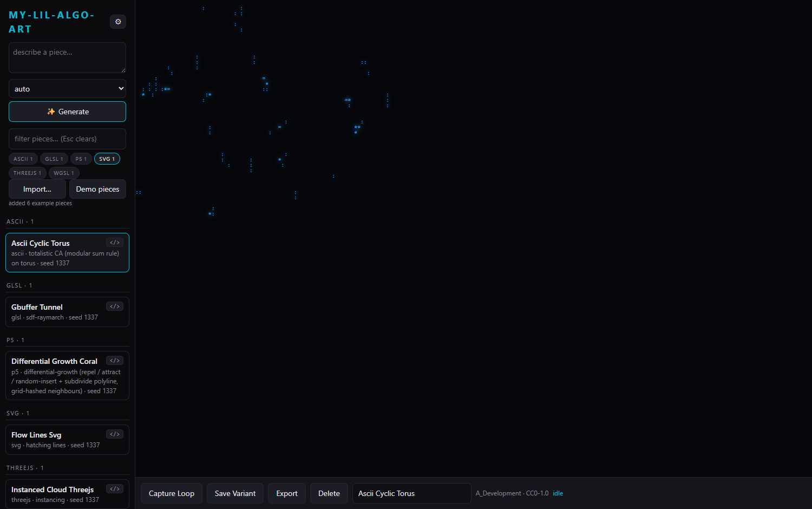Delete the current piece
This screenshot has height=509, width=812.
(x=329, y=493)
